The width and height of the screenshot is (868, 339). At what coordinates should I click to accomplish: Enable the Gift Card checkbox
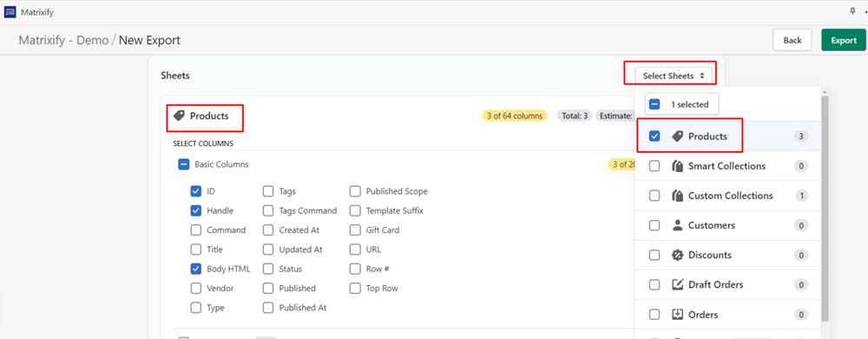(x=355, y=229)
